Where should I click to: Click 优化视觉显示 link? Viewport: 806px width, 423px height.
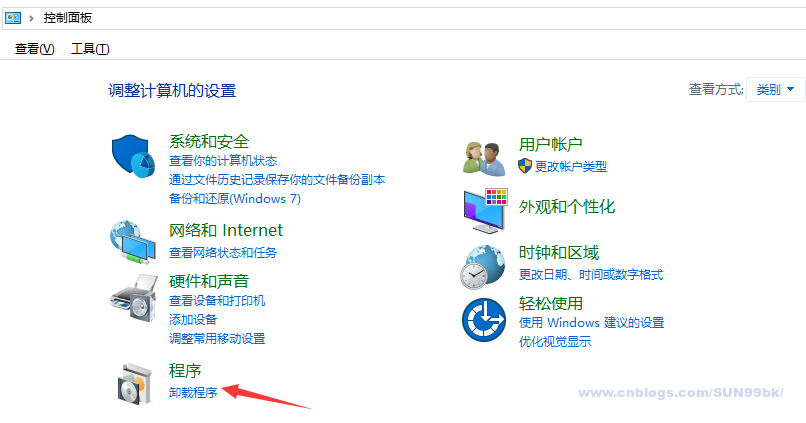(x=555, y=341)
